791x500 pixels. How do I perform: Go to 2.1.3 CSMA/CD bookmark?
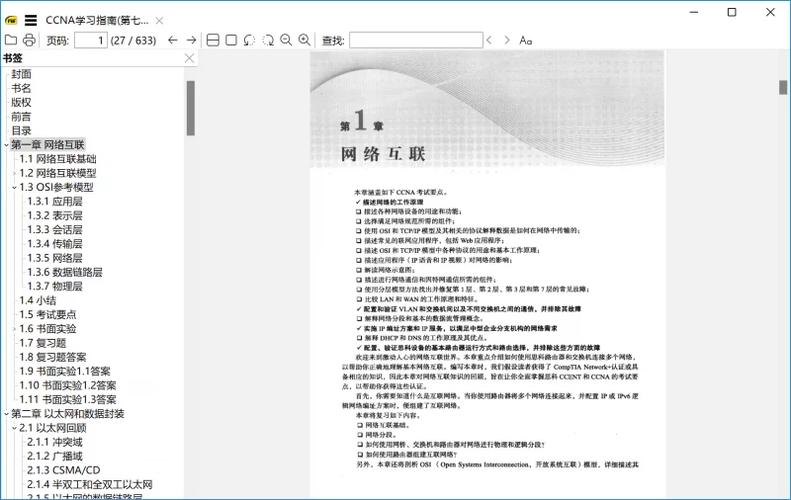point(64,470)
